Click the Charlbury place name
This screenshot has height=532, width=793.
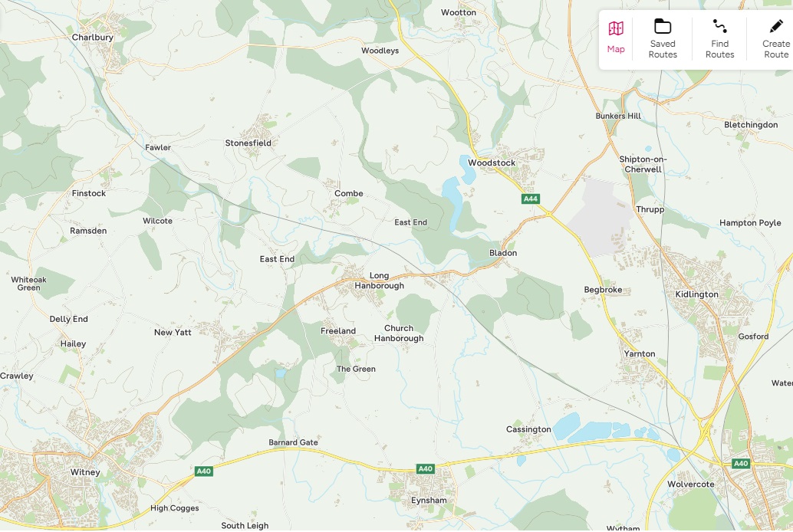93,38
